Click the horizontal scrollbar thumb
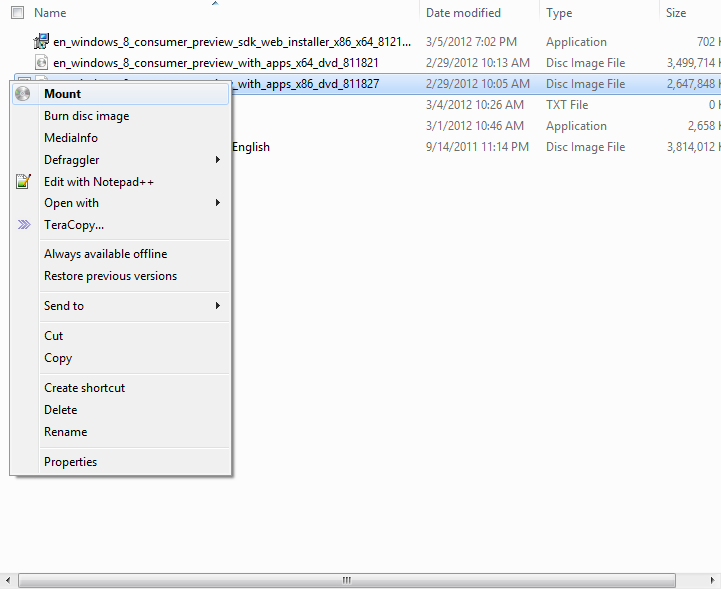This screenshot has height=589, width=721. click(347, 580)
